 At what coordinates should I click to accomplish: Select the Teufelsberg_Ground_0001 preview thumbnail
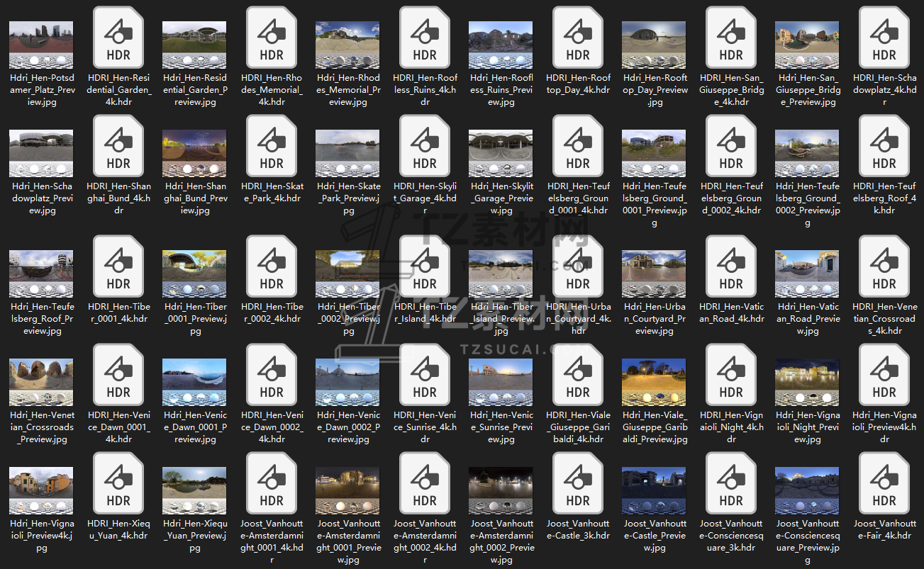(x=654, y=153)
